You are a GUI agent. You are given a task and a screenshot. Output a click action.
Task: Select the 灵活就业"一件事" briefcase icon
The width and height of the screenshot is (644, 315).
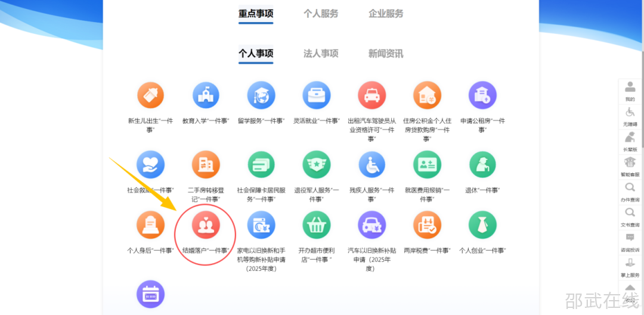pos(316,95)
